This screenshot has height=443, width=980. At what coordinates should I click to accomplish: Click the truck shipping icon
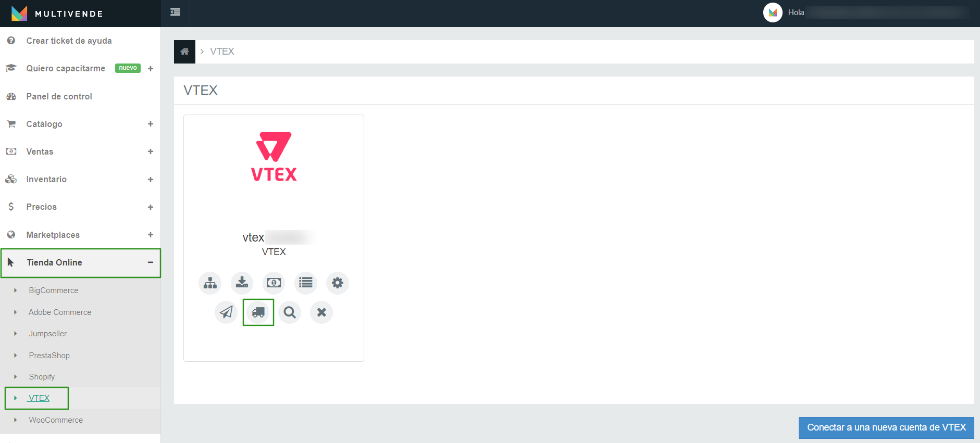tap(258, 312)
